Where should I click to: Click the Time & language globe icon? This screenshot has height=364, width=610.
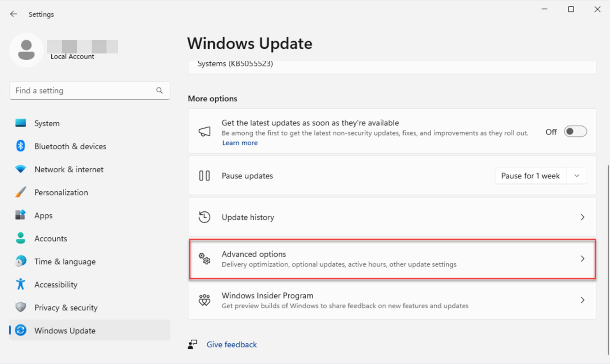21,261
